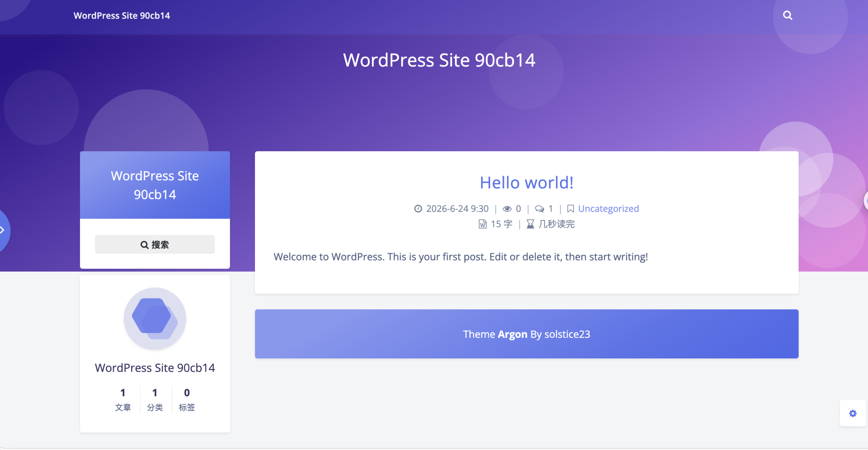Open the 文章 post count stat
This screenshot has width=868, height=450.
[x=123, y=399]
